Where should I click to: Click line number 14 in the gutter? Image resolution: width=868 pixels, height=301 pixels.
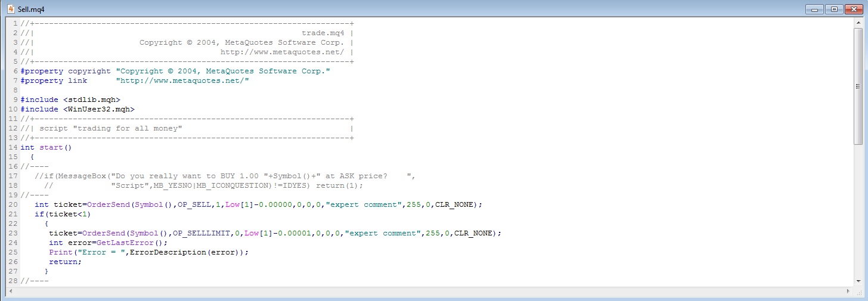click(13, 147)
